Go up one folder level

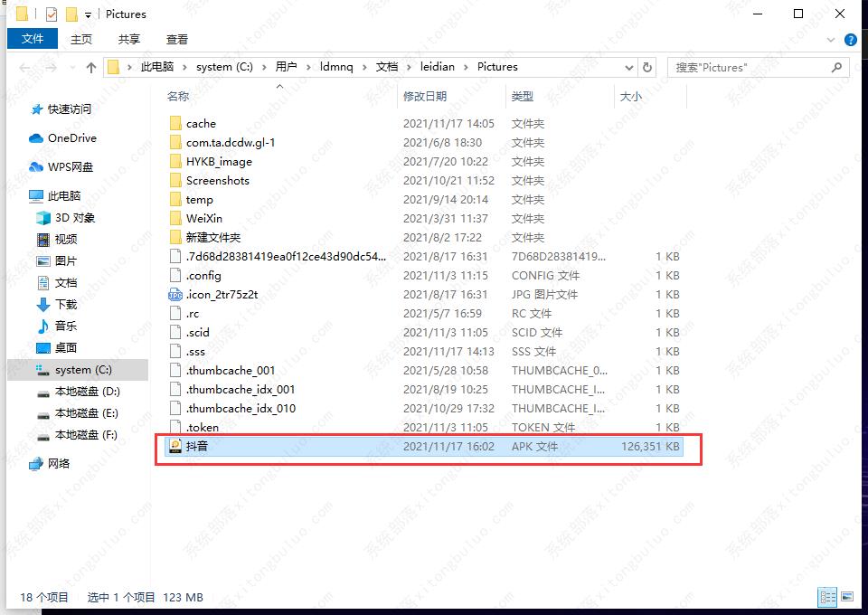coord(91,68)
